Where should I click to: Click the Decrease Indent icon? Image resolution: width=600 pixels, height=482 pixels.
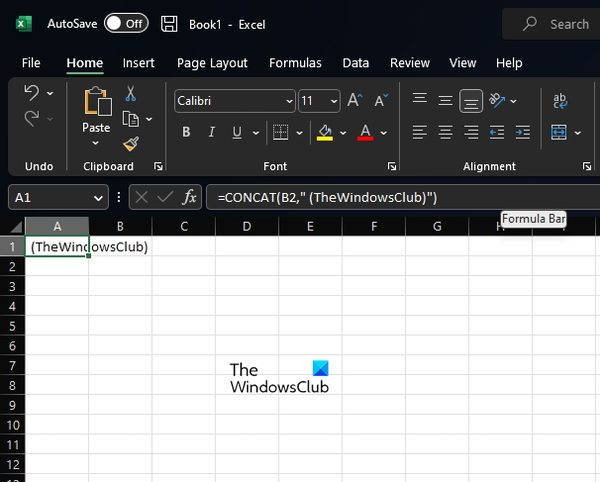tap(497, 132)
